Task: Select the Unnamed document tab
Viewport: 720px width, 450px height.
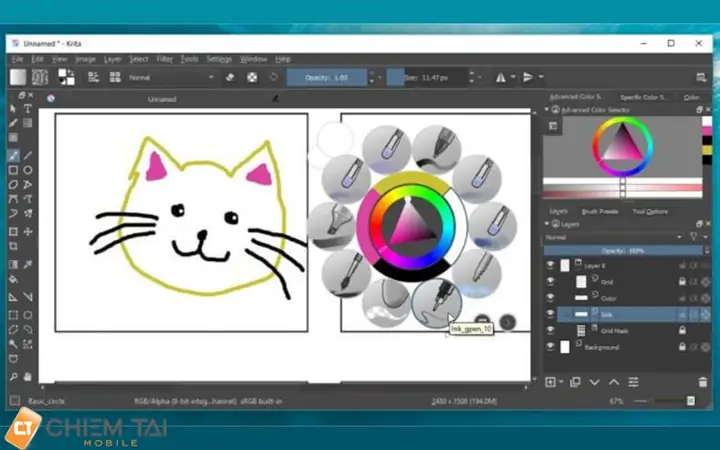Action: tap(162, 99)
